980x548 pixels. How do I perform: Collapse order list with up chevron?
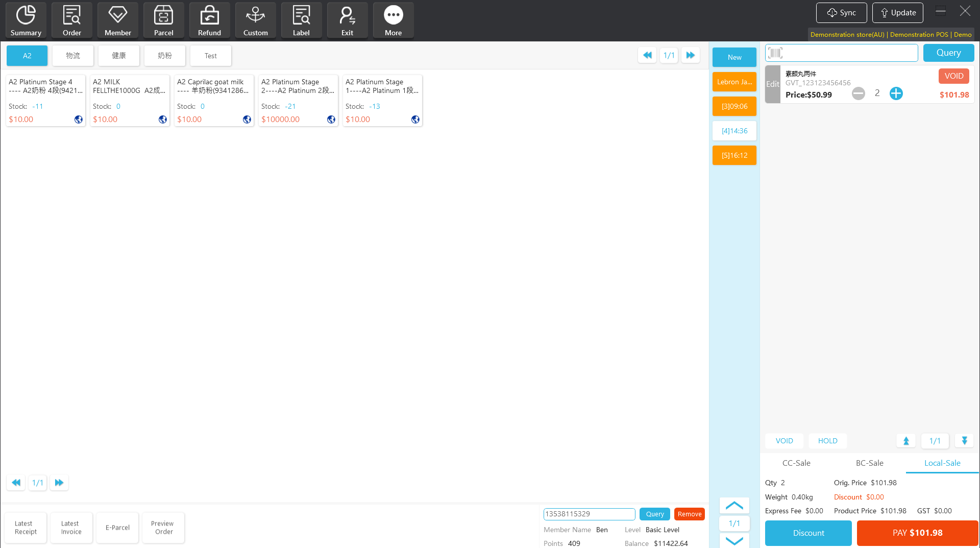tap(734, 506)
